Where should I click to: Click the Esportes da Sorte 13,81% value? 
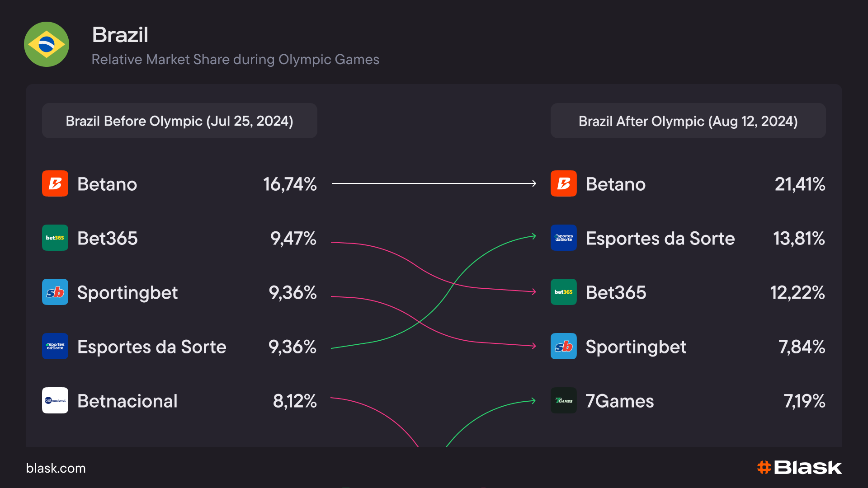click(x=799, y=239)
